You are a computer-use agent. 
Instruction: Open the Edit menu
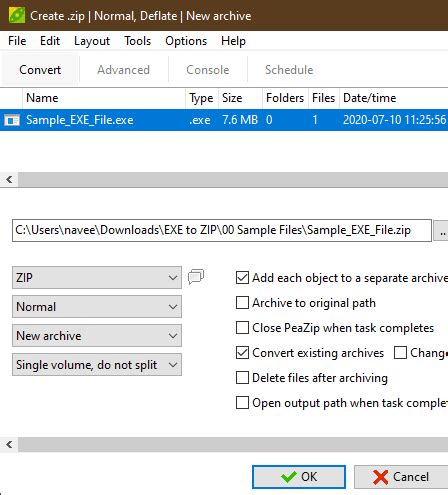point(50,41)
